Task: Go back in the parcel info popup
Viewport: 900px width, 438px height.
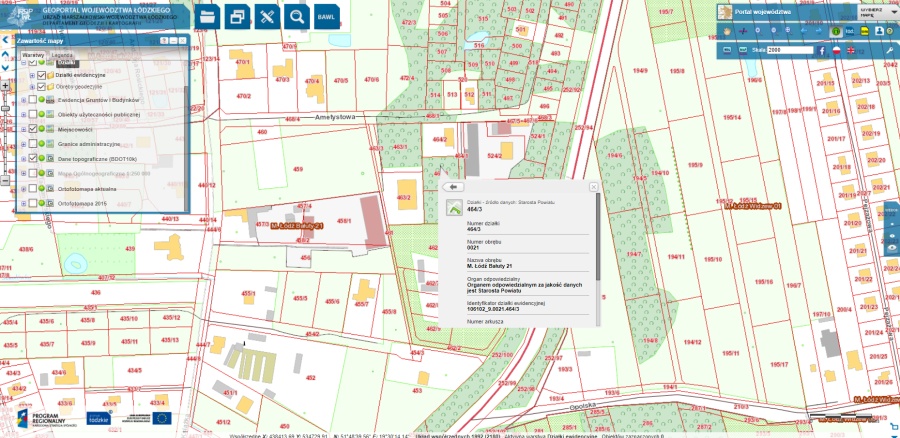Action: [x=453, y=187]
